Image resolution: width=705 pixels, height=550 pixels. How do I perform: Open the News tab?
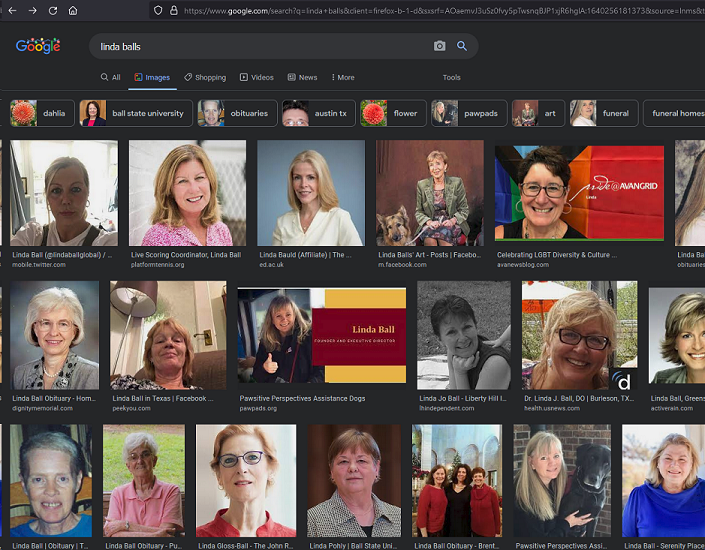303,77
